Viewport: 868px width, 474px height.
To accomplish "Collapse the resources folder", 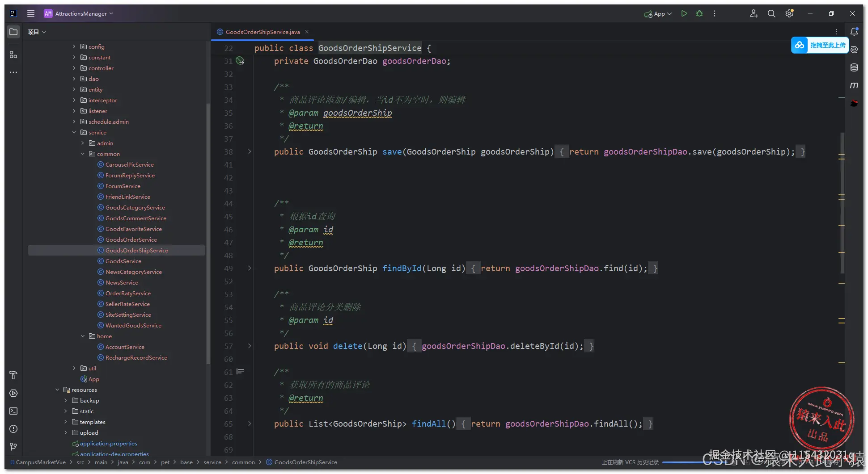I will point(57,390).
